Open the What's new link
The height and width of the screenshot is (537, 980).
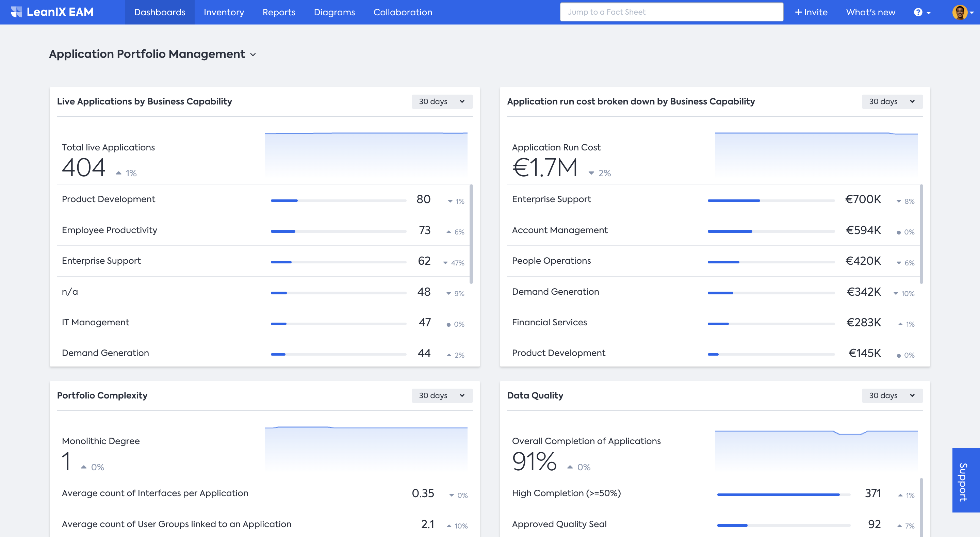coord(870,12)
